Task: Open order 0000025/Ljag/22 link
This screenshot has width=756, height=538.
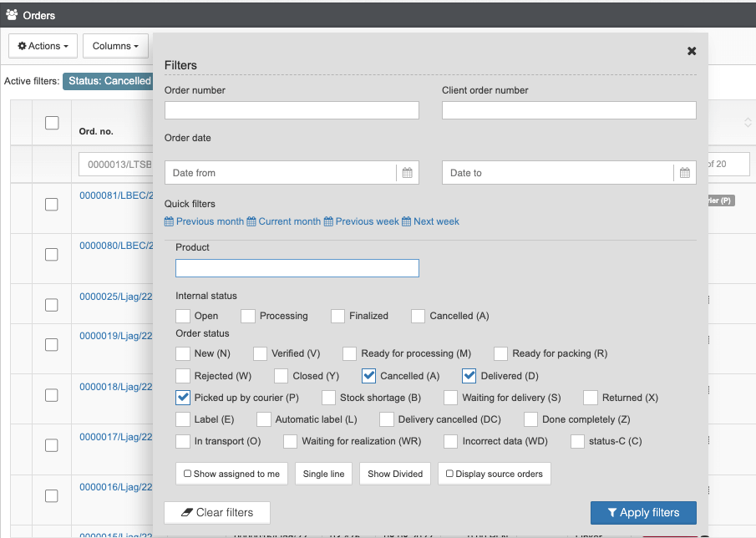Action: [x=116, y=297]
